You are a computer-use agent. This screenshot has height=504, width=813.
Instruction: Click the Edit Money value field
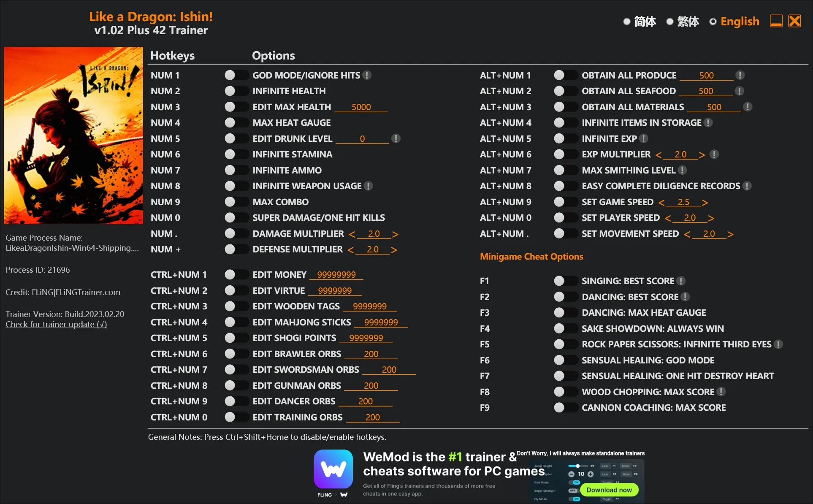click(x=336, y=275)
